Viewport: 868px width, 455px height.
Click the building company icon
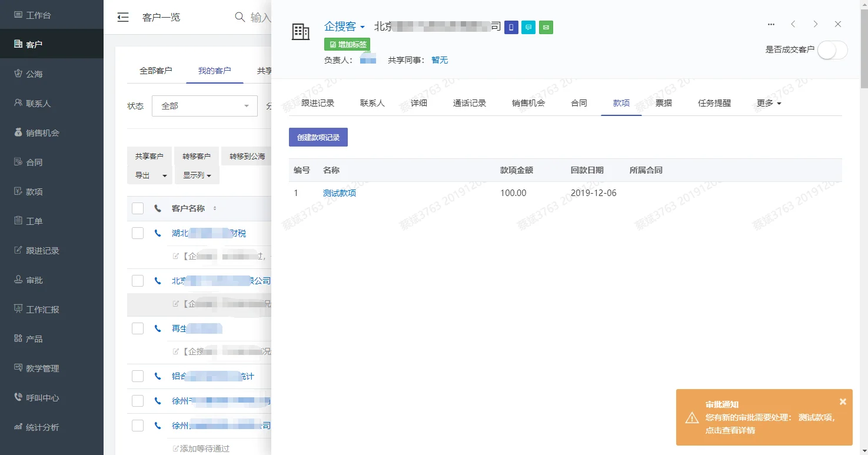301,32
